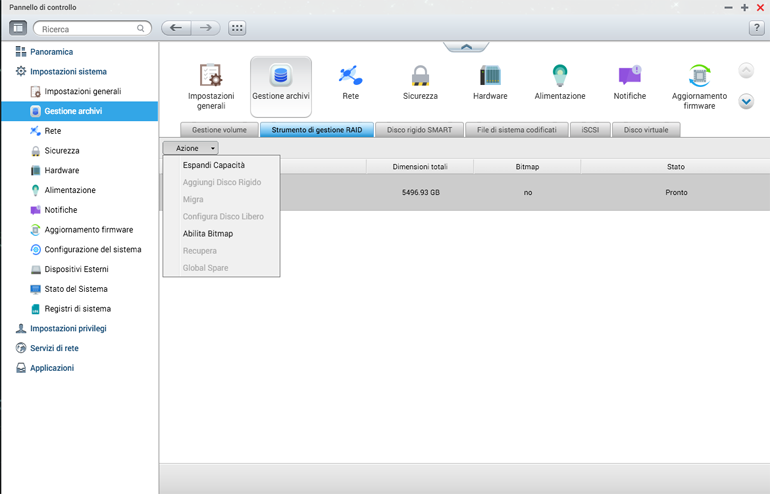Toggle the sidebar view button
Screen dimensions: 770x494
18,28
